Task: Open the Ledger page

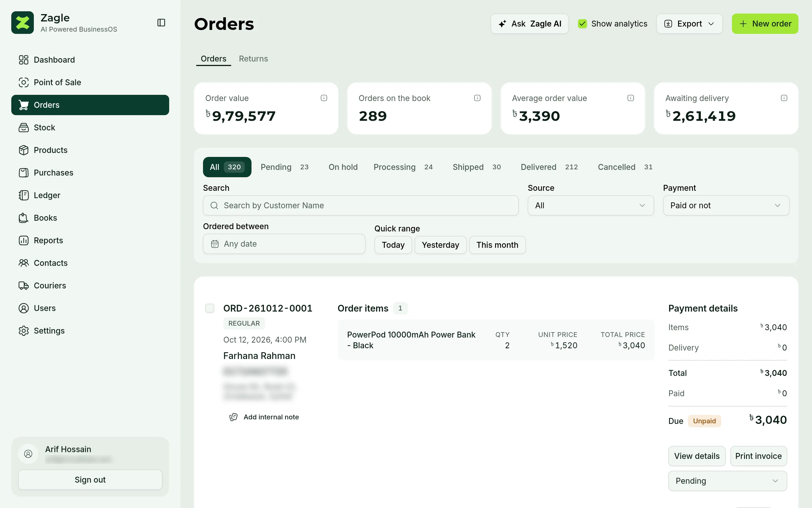Action: 90,195
